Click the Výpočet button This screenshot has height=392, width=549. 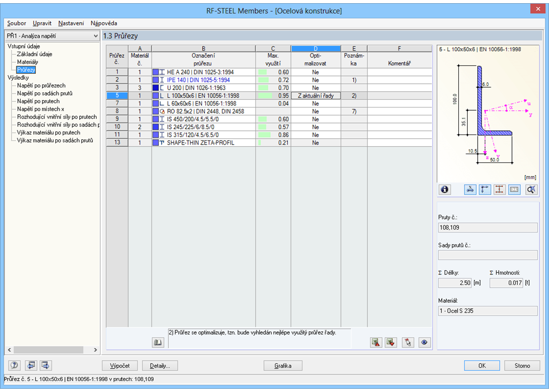pyautogui.click(x=120, y=366)
